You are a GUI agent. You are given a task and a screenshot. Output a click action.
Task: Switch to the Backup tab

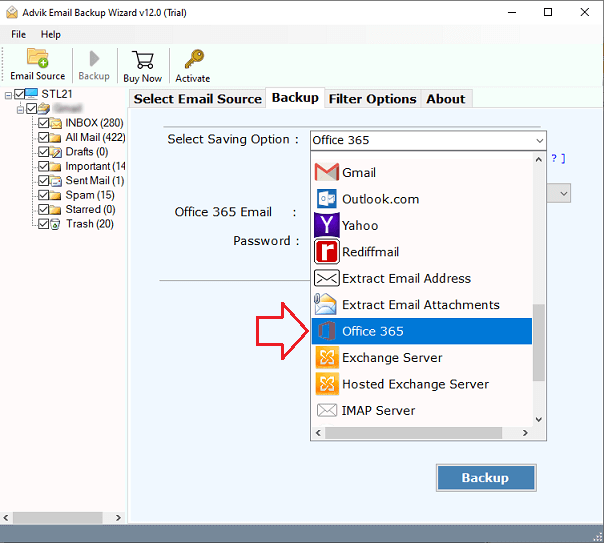(295, 98)
